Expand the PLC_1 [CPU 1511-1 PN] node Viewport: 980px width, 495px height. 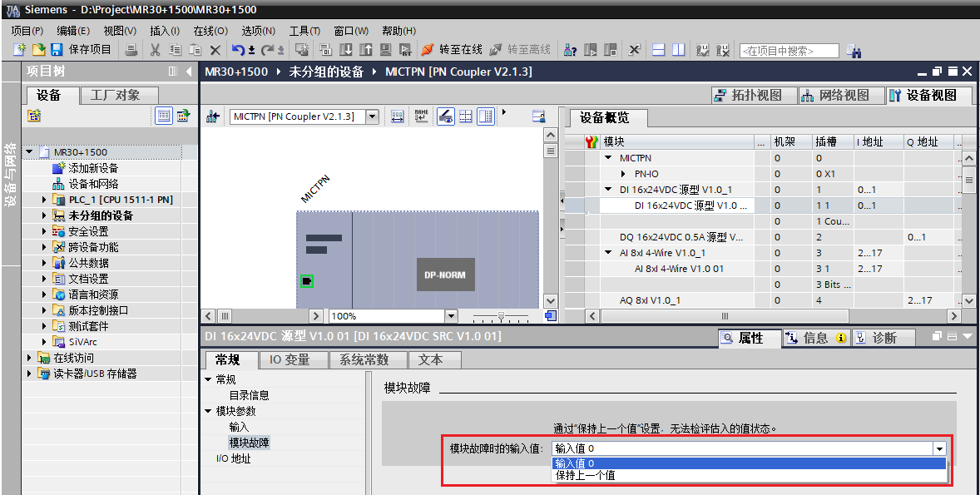pyautogui.click(x=45, y=200)
